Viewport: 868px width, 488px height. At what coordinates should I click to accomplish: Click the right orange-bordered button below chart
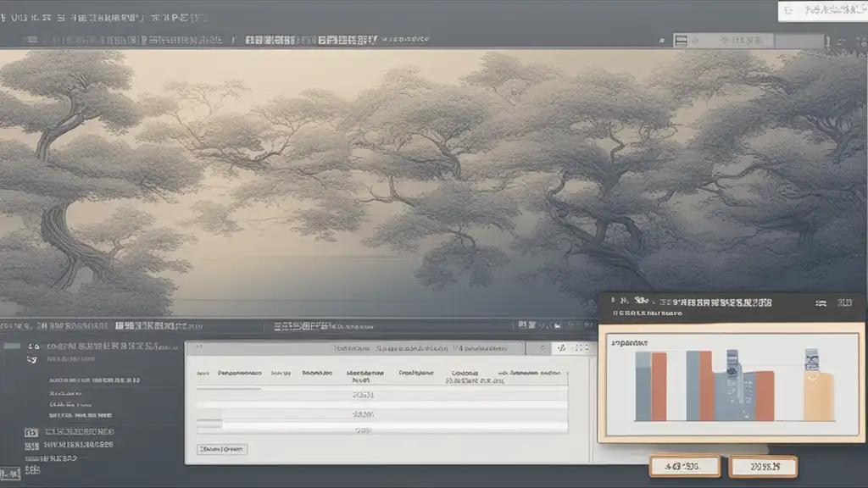click(x=763, y=466)
